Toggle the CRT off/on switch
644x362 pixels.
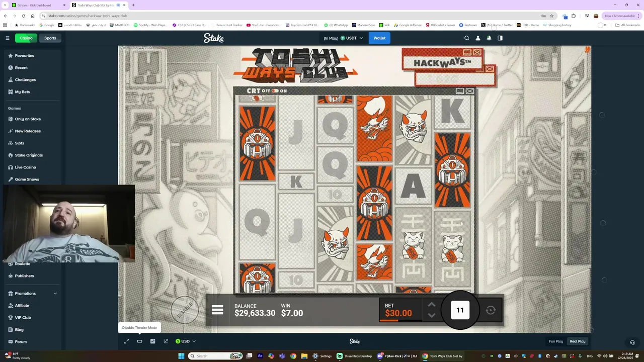(275, 91)
